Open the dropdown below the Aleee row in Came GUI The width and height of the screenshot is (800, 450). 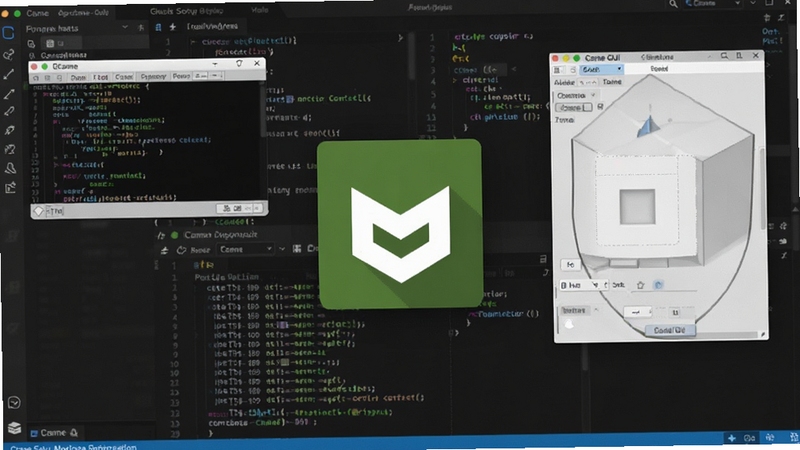pyautogui.click(x=576, y=95)
